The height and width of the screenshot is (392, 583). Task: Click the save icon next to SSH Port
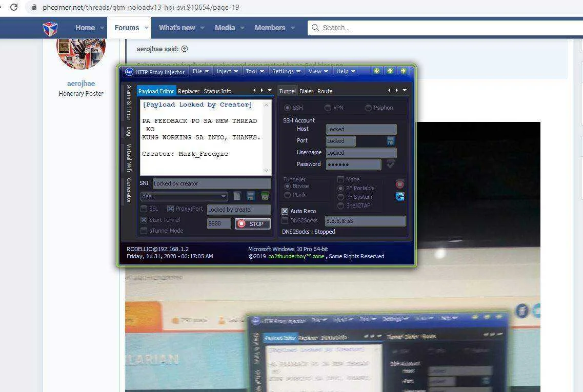[x=390, y=141]
